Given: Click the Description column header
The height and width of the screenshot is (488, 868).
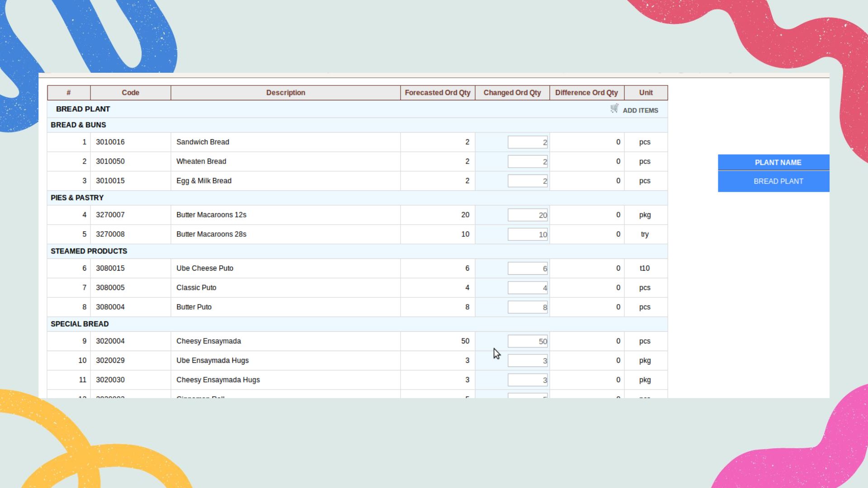Looking at the screenshot, I should click(285, 93).
